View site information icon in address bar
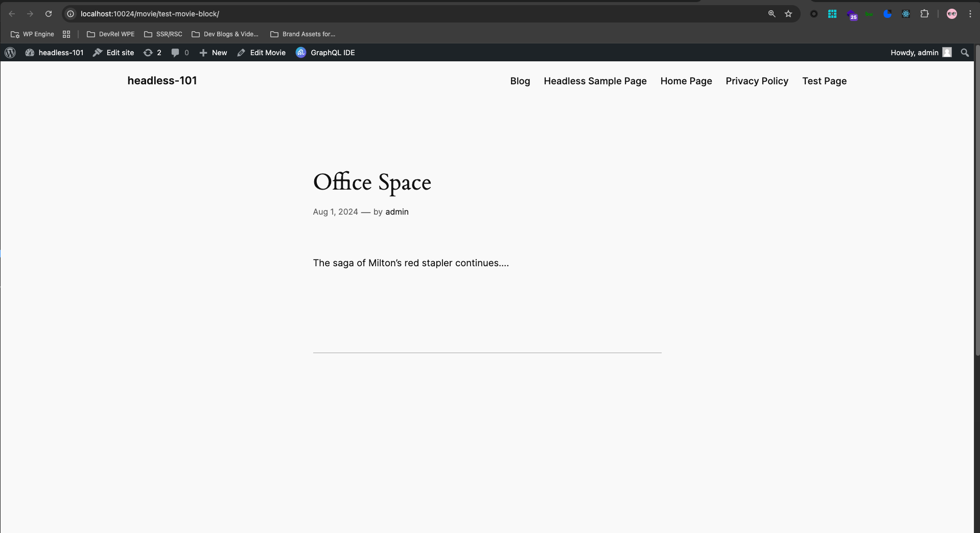This screenshot has width=980, height=533. pos(71,14)
